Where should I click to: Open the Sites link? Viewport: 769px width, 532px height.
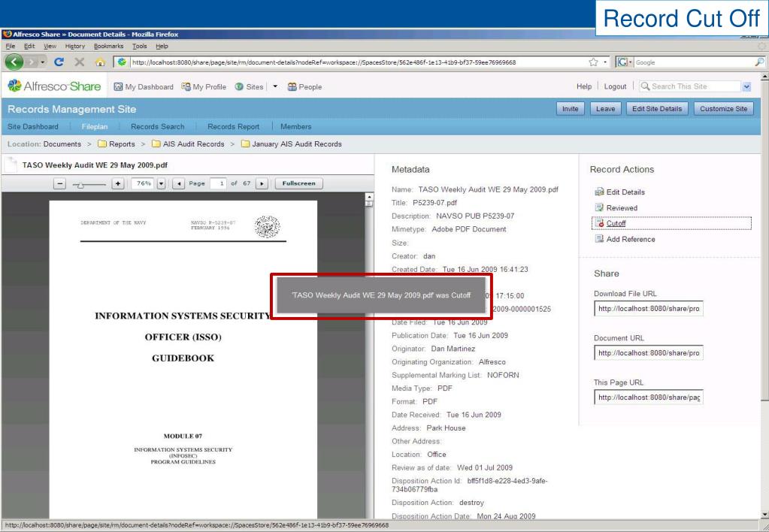point(249,86)
